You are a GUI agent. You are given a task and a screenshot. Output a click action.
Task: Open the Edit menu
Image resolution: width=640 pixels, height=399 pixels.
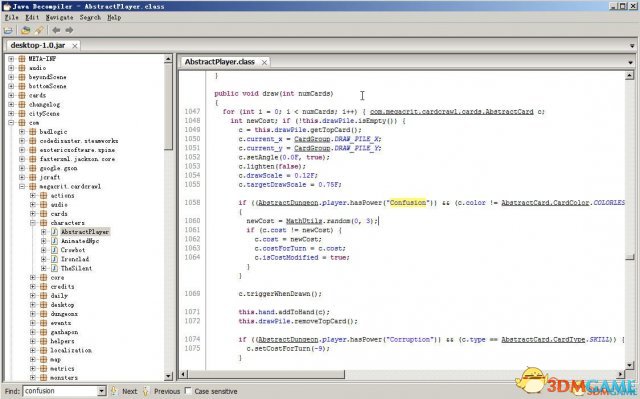pyautogui.click(x=32, y=17)
